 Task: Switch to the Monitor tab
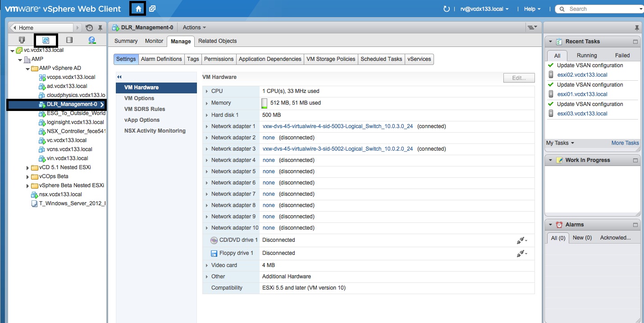[154, 41]
